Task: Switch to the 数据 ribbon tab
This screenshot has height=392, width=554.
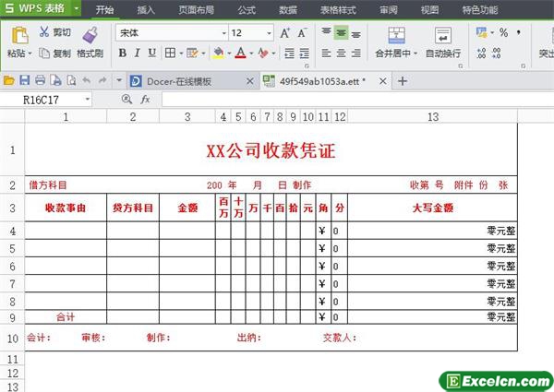Action: (288, 9)
